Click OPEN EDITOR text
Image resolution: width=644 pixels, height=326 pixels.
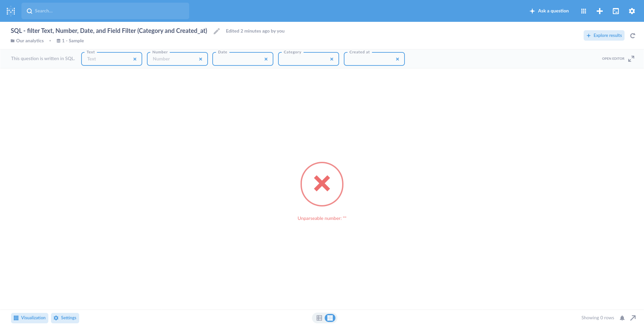pyautogui.click(x=613, y=59)
